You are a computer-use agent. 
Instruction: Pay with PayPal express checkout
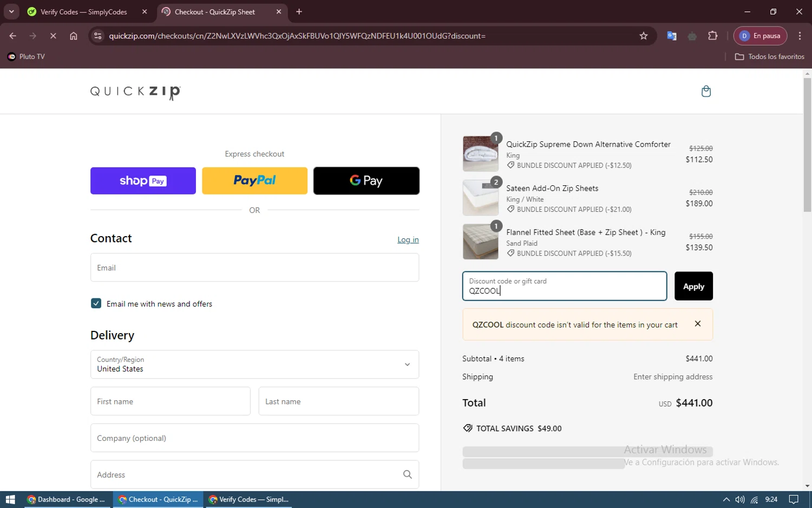[254, 180]
